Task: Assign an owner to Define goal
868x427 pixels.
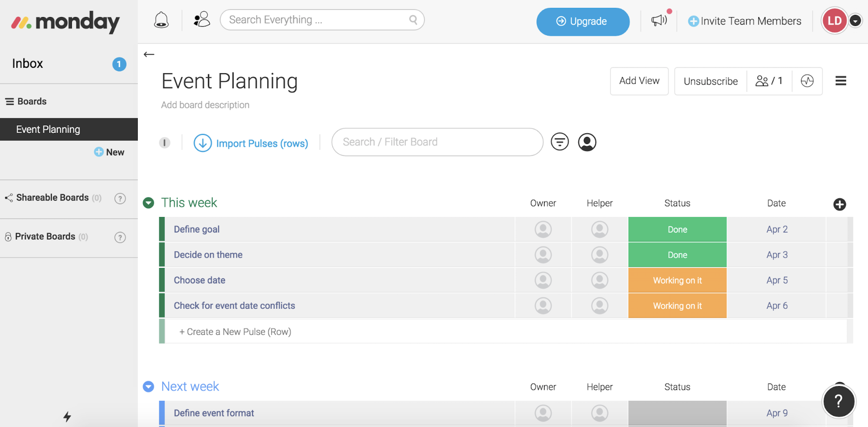Action: tap(543, 229)
